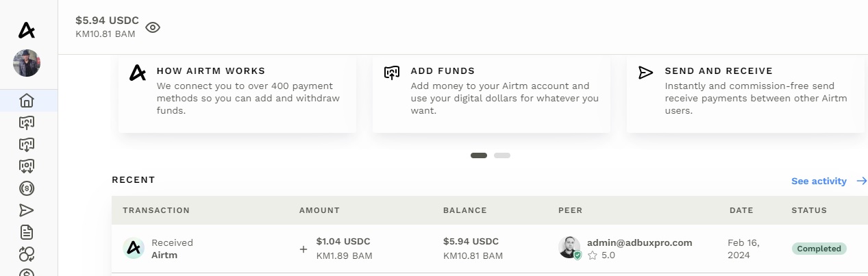Click the sidebar circles-and-arrows icon

tap(27, 254)
